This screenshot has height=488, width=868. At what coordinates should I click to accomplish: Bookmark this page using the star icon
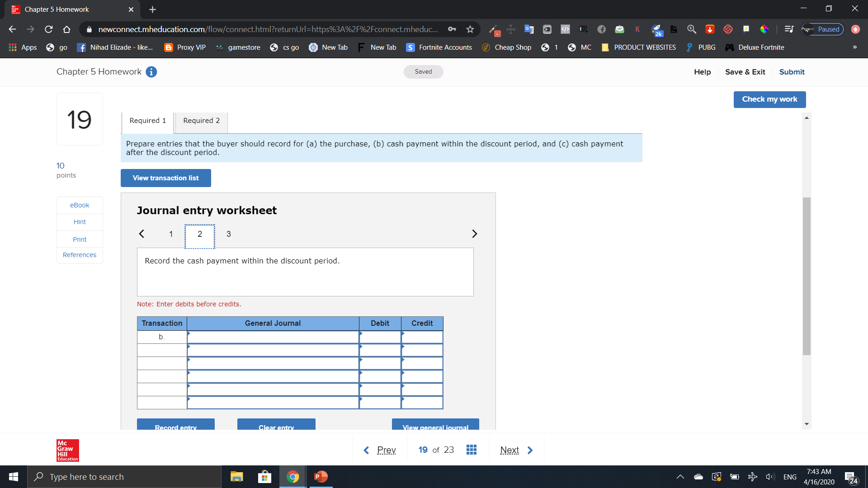point(470,29)
